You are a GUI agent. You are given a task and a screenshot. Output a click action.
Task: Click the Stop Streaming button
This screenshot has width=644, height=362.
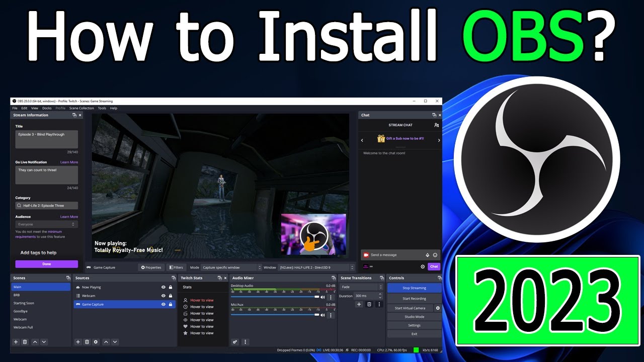pyautogui.click(x=415, y=288)
